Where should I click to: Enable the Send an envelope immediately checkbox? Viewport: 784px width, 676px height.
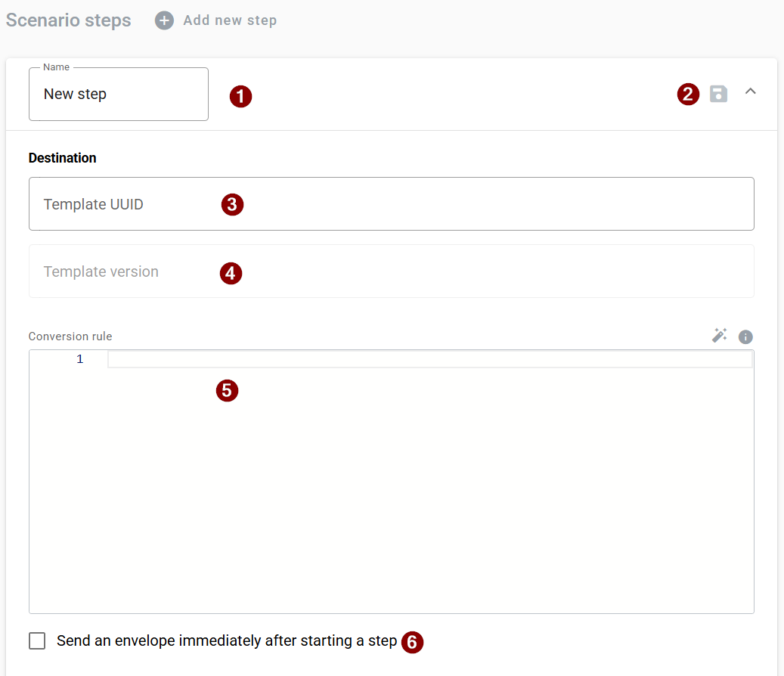point(37,641)
